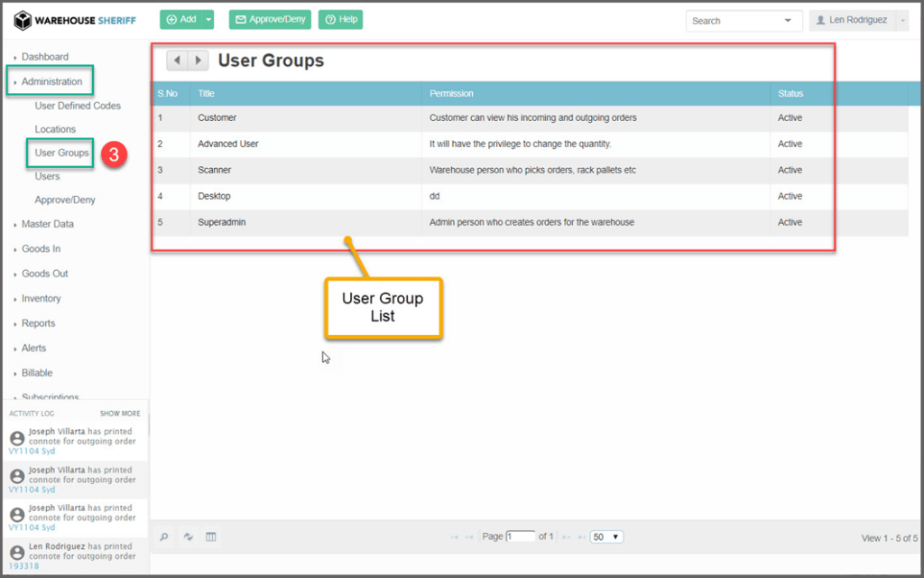
Task: Select Users under Administration
Action: pyautogui.click(x=47, y=176)
